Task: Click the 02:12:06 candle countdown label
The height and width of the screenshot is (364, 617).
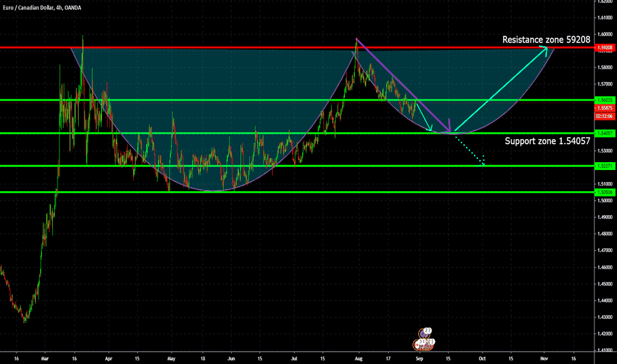Action: tap(605, 116)
